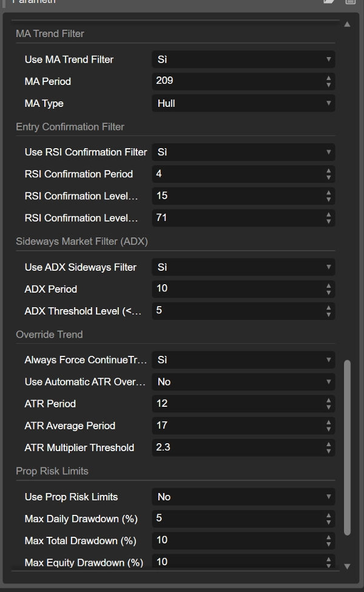
Task: Open the Use MA Trend Filter dropdown
Action: [x=243, y=60]
